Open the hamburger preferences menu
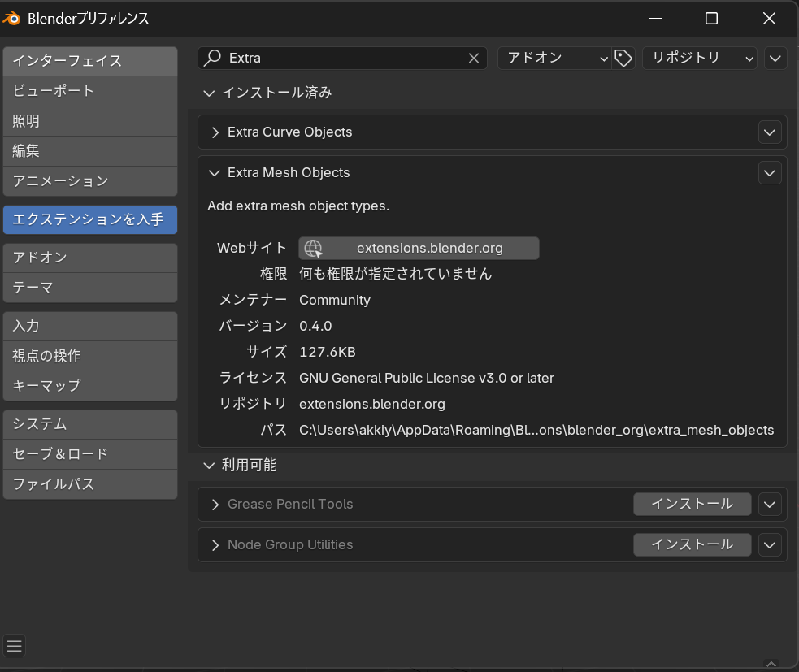 tap(15, 645)
